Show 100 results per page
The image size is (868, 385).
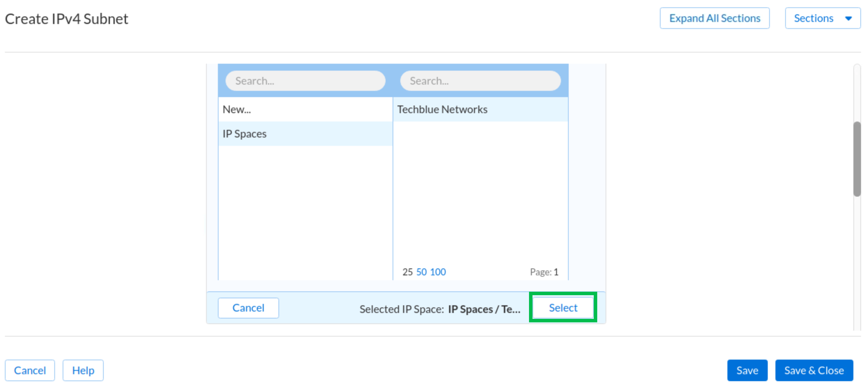pos(438,272)
